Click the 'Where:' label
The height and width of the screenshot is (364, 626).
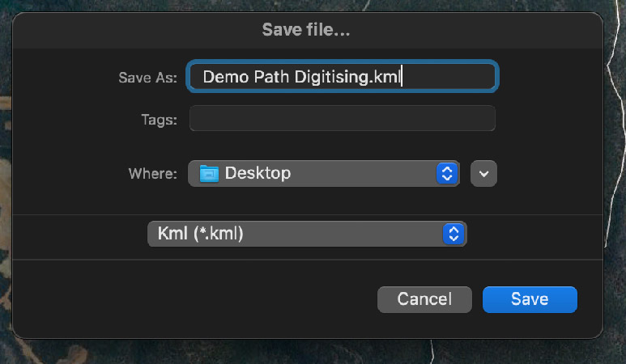pyautogui.click(x=152, y=173)
